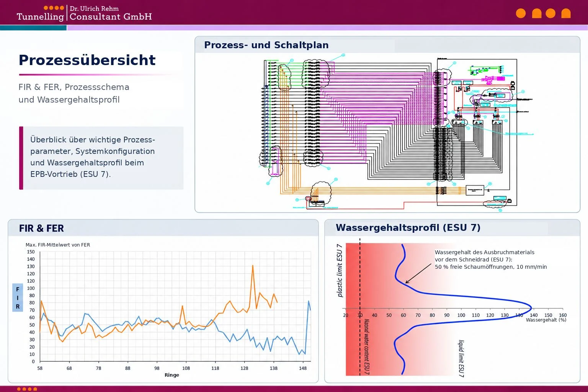Select the "plastic limit ESU 7" label
Image resolution: width=588 pixels, height=392 pixels.
coord(340,271)
